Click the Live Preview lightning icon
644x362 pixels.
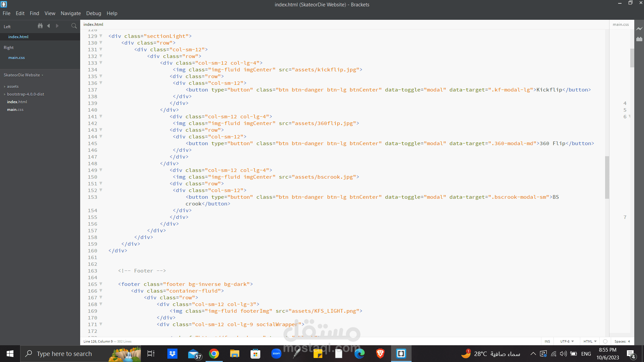pyautogui.click(x=639, y=29)
